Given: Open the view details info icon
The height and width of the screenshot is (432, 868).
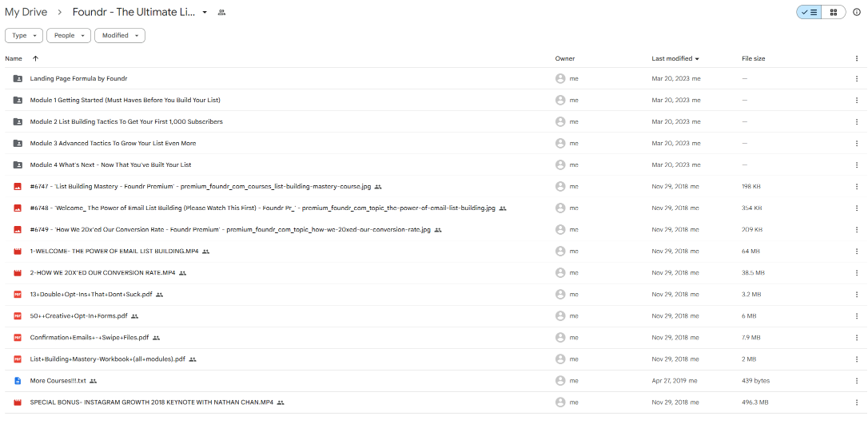Looking at the screenshot, I should (x=857, y=12).
